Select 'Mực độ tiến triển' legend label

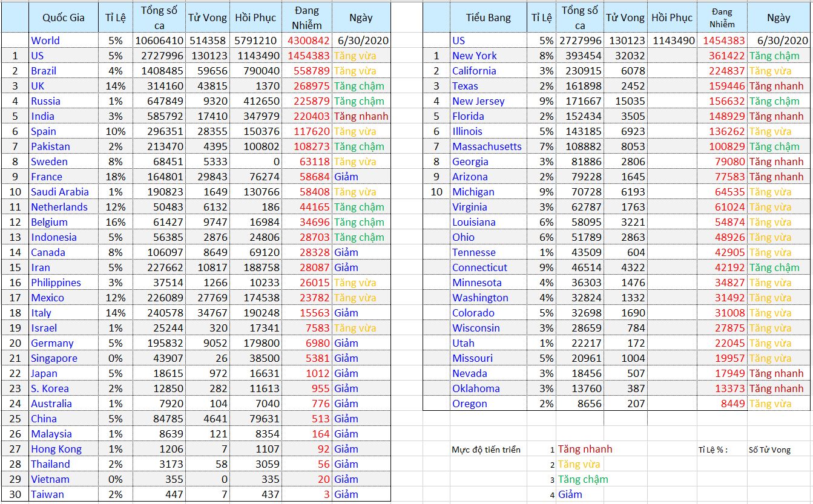[486, 450]
